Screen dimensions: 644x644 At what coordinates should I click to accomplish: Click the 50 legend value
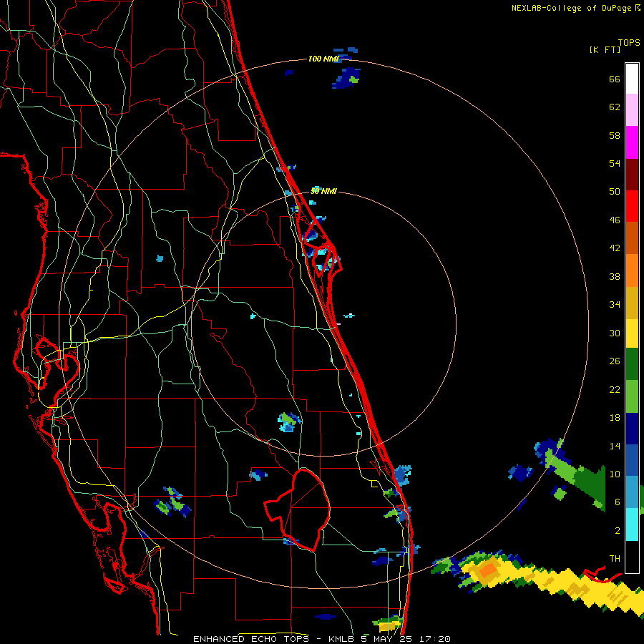[x=615, y=191]
